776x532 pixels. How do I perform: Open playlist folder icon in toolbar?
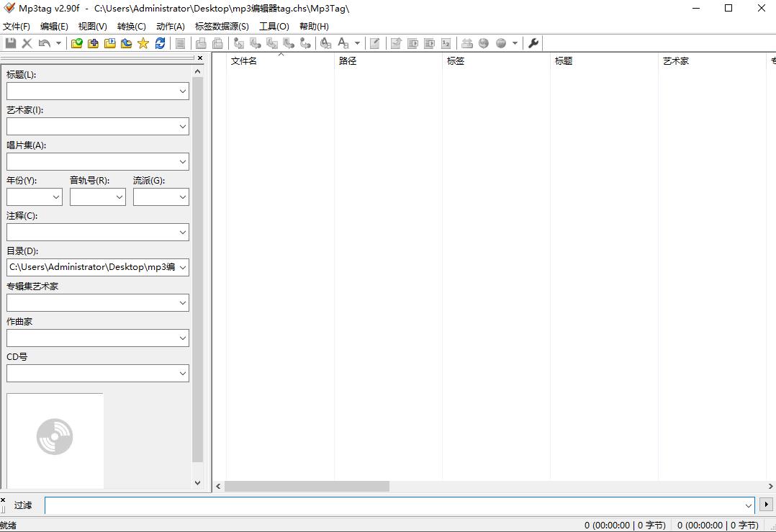(109, 43)
